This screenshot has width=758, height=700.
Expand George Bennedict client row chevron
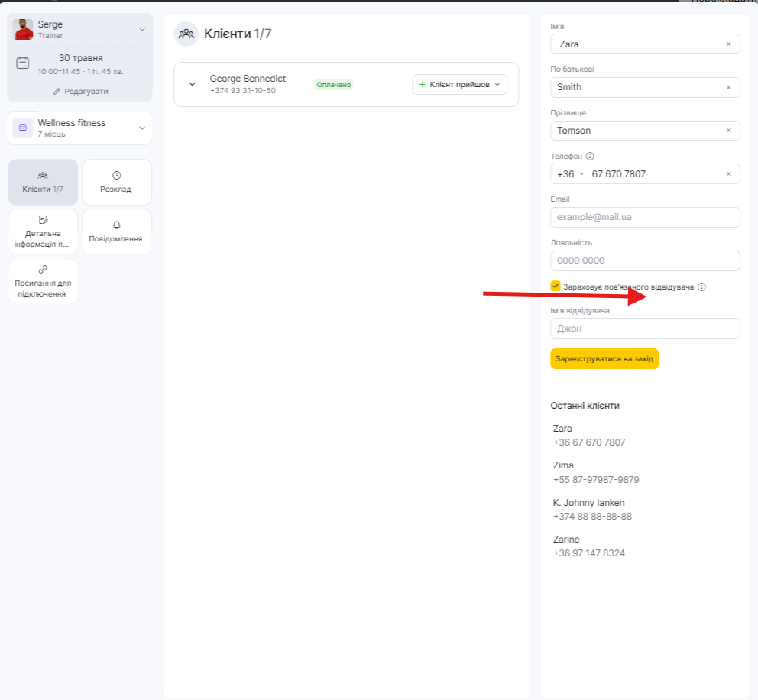point(192,84)
